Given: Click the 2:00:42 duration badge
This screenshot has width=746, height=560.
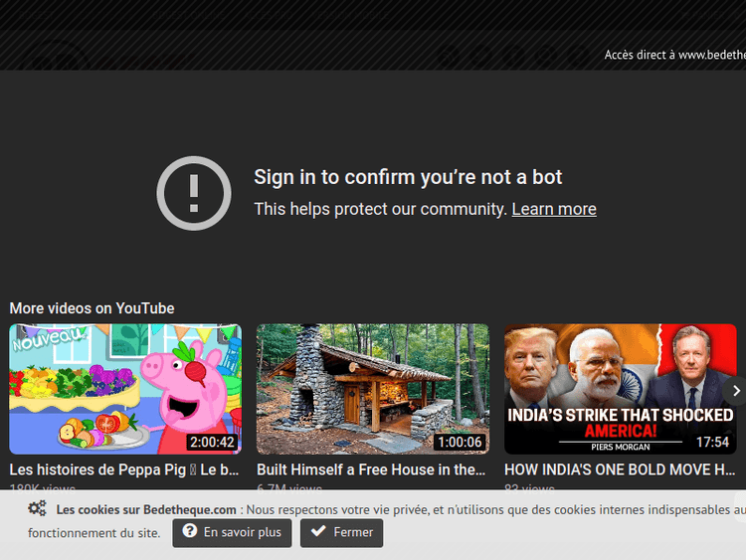Looking at the screenshot, I should (x=211, y=442).
